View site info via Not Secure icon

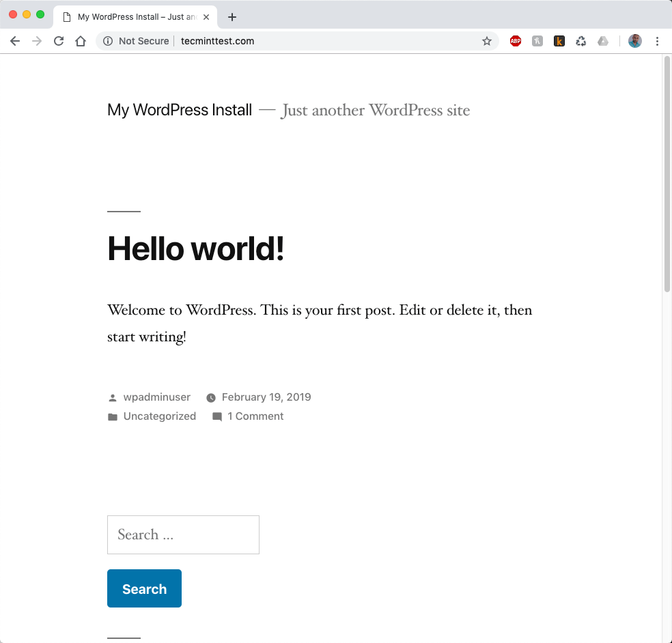(108, 41)
